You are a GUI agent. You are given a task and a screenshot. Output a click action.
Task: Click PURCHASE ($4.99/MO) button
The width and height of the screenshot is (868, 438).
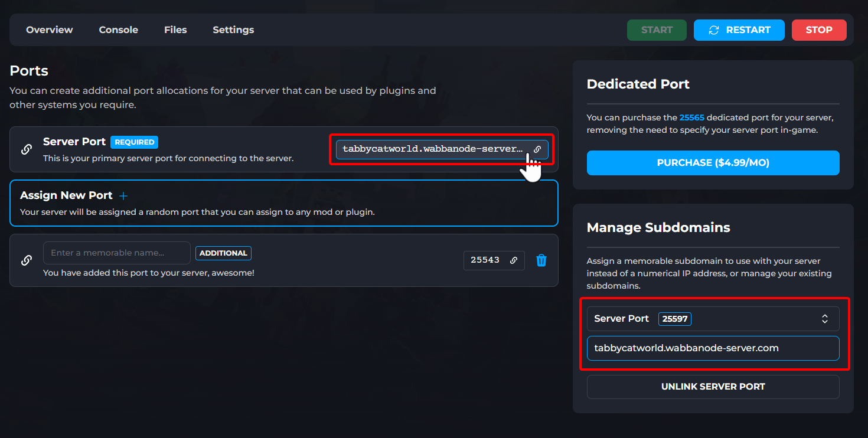(x=713, y=163)
